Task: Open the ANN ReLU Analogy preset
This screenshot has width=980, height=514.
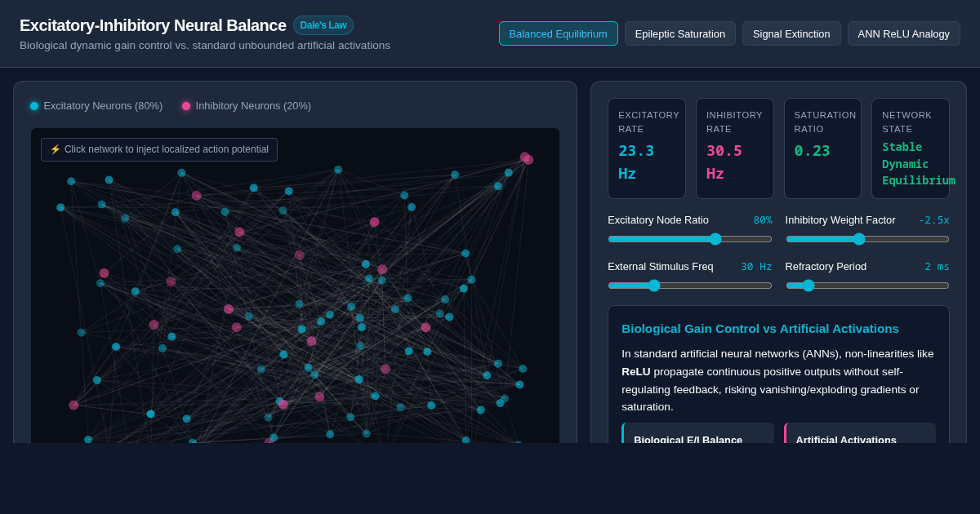Action: tap(904, 33)
